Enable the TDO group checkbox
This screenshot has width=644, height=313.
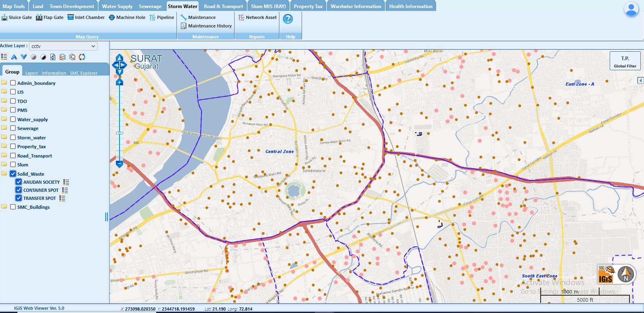(13, 101)
